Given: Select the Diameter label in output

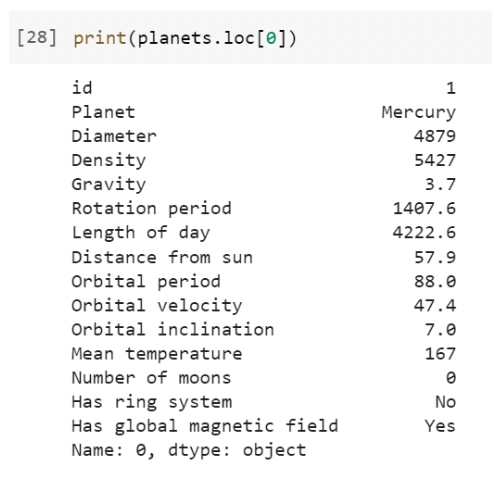Looking at the screenshot, I should coord(114,136).
